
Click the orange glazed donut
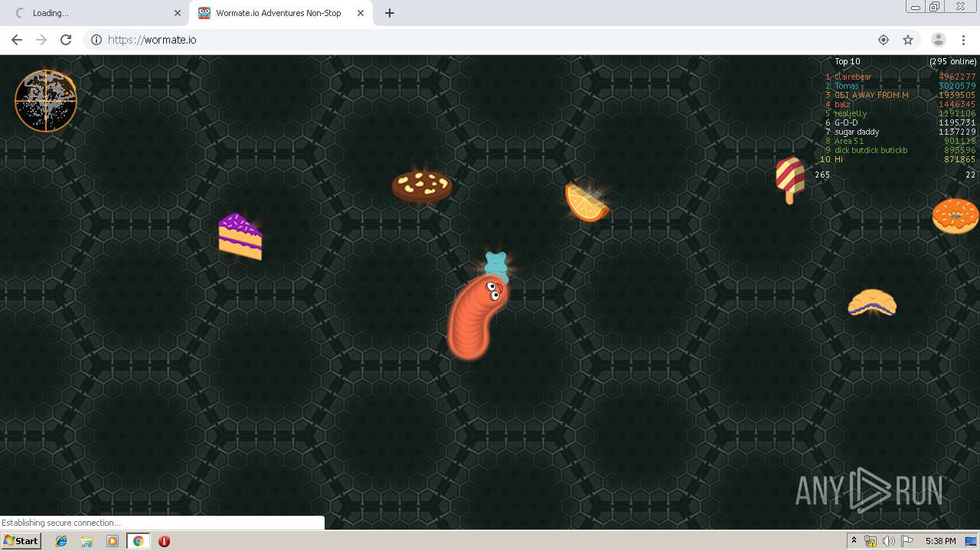pos(955,216)
